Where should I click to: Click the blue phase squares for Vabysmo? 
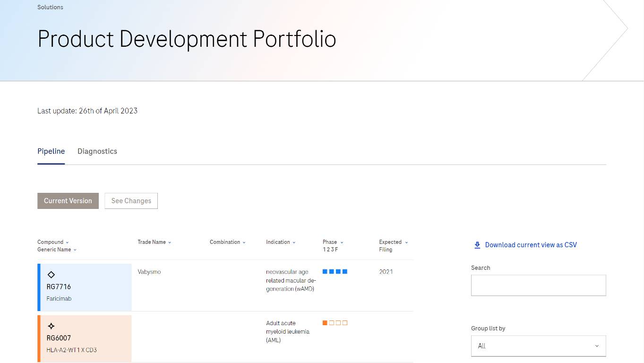[x=335, y=272]
